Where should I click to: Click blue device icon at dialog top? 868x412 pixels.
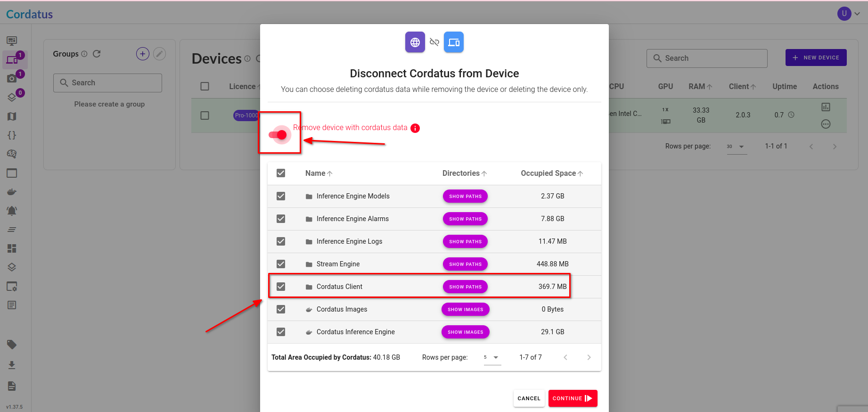click(454, 42)
